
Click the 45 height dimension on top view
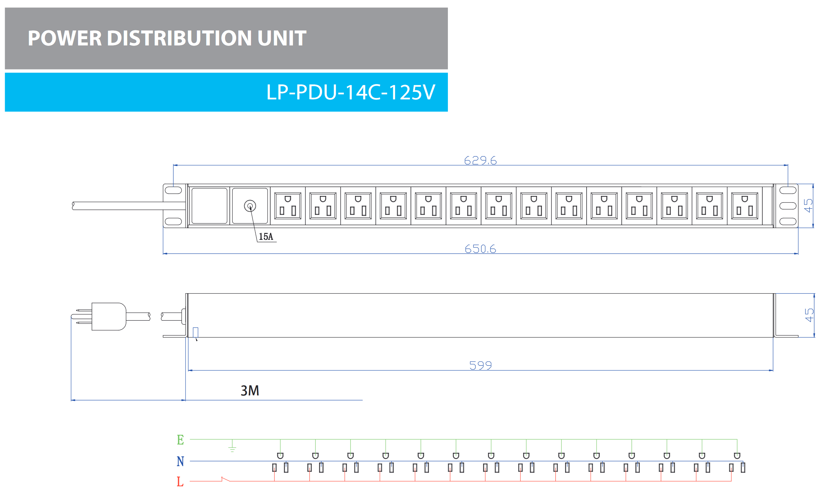pyautogui.click(x=808, y=205)
